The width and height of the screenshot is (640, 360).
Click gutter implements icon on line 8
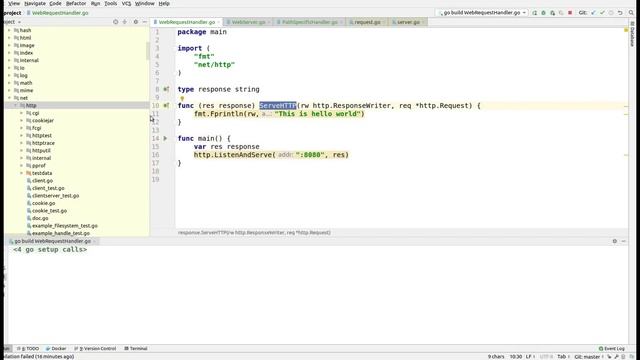pyautogui.click(x=166, y=89)
